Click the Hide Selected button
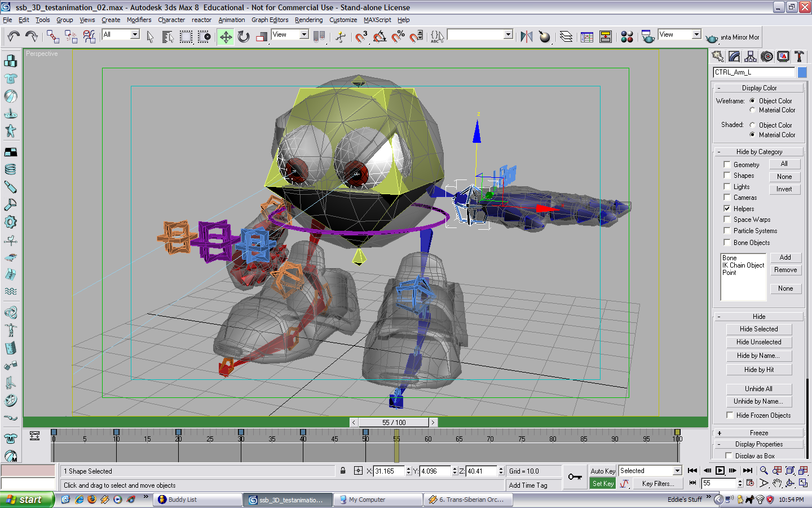 759,329
